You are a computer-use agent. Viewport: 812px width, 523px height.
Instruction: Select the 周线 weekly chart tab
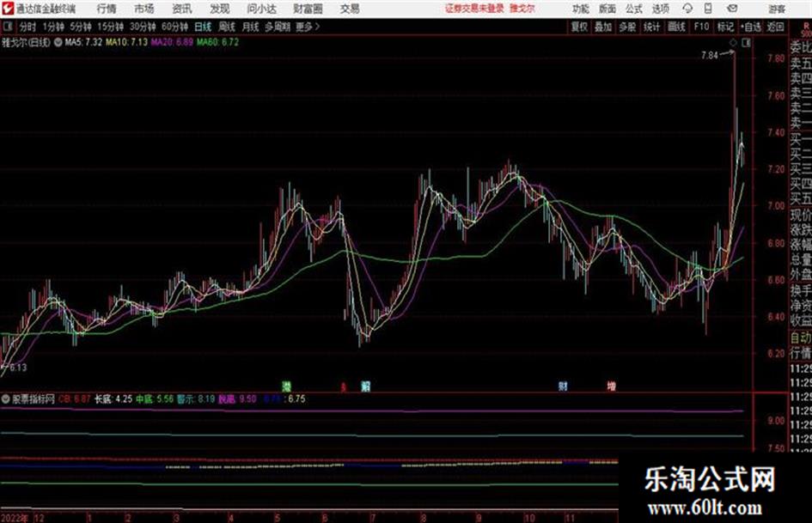point(227,27)
